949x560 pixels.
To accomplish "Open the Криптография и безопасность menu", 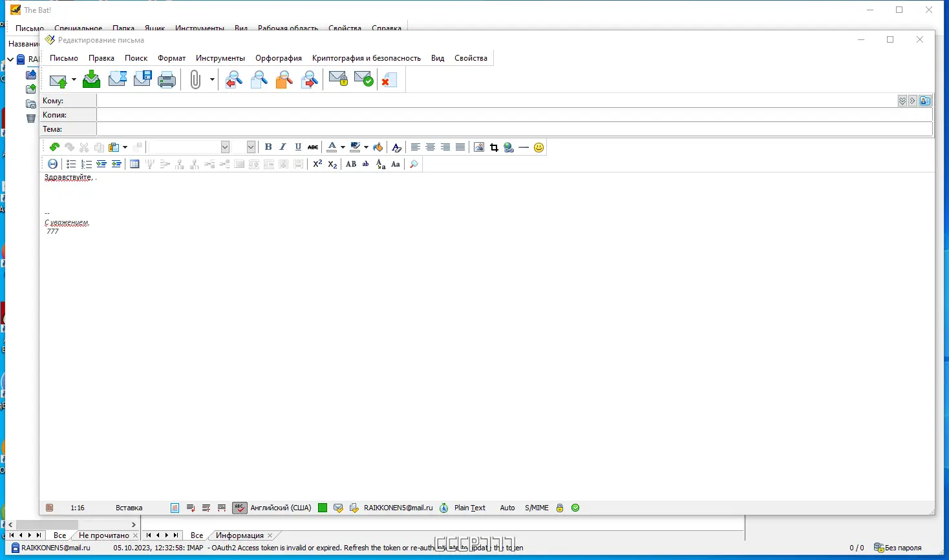I will tap(367, 58).
